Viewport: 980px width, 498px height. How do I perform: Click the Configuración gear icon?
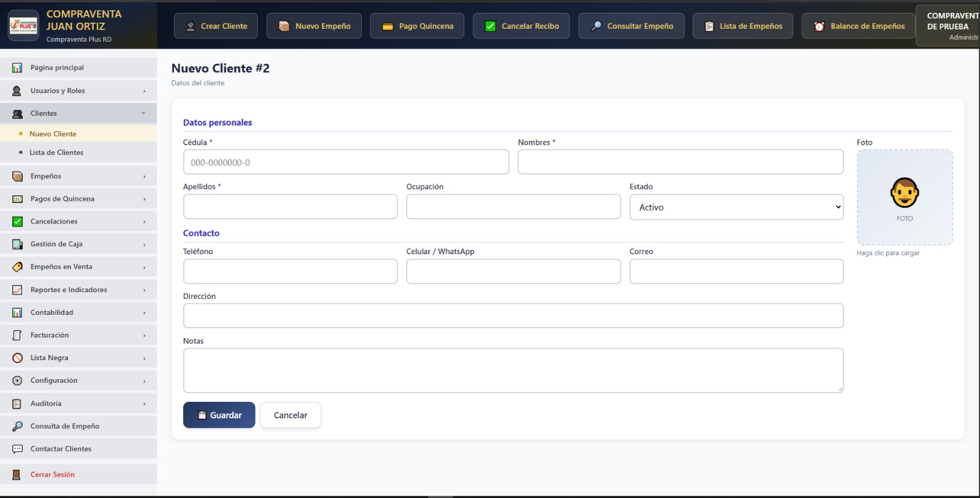coord(17,380)
